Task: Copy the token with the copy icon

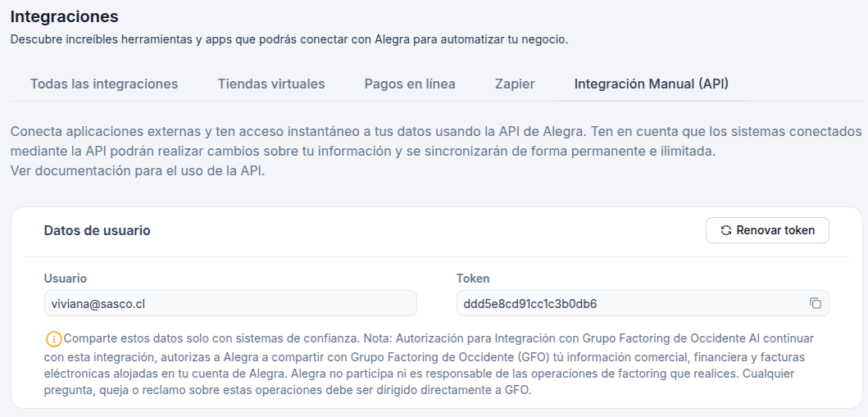Action: (x=815, y=303)
